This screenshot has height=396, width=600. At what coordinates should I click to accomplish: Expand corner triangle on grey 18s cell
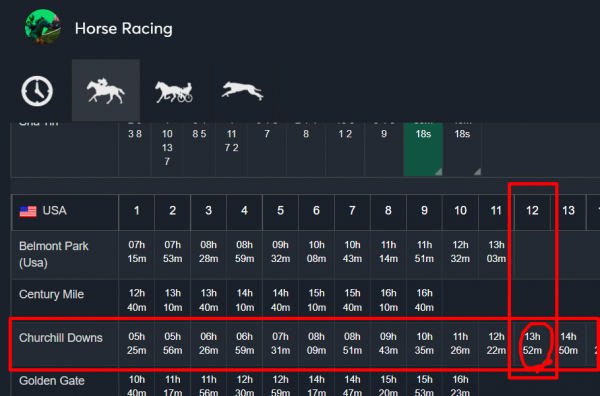coord(478,172)
